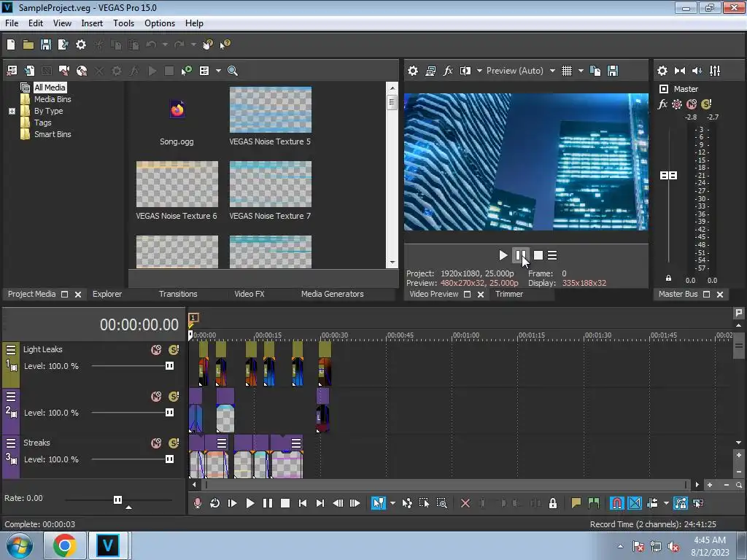
Task: Toggle Enable Snapping magnet
Action: (x=617, y=503)
